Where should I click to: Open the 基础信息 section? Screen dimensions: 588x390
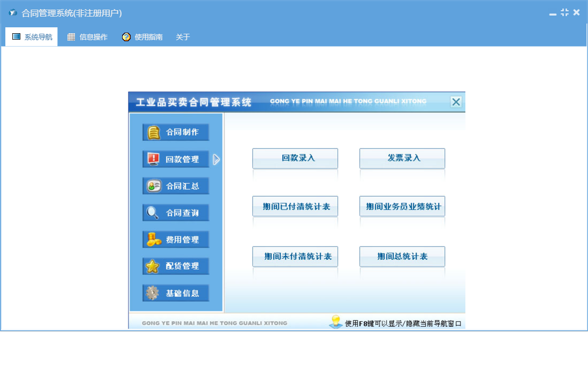pyautogui.click(x=176, y=293)
